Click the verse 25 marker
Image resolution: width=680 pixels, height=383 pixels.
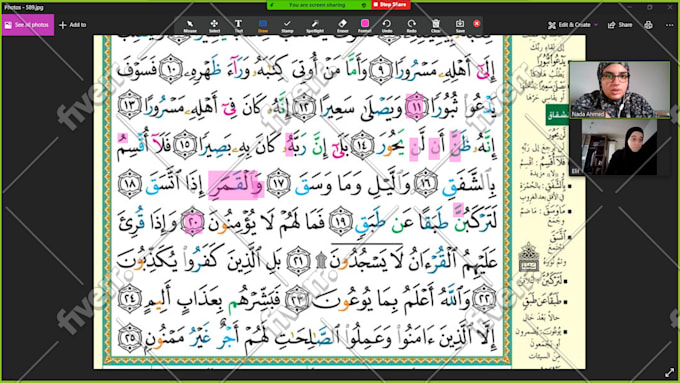click(x=129, y=337)
